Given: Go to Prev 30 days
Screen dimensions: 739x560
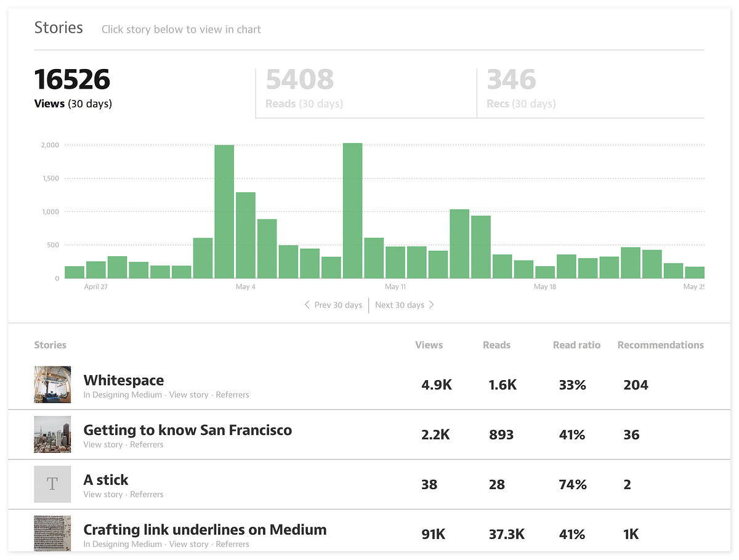Looking at the screenshot, I should coord(333,305).
